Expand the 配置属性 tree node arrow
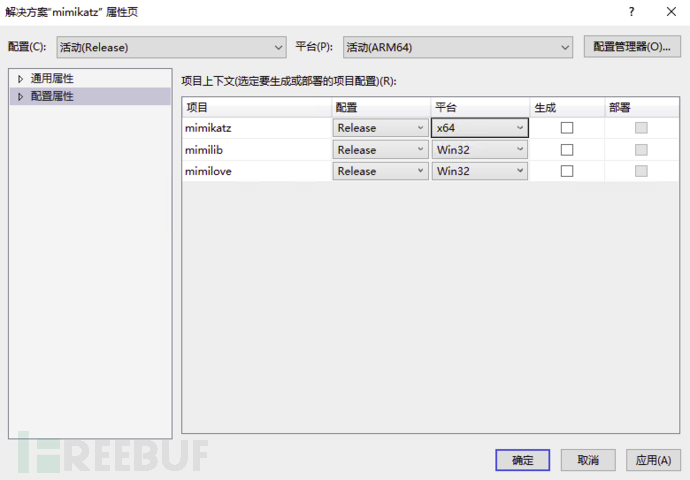Viewport: 690px width, 480px height. pos(20,96)
